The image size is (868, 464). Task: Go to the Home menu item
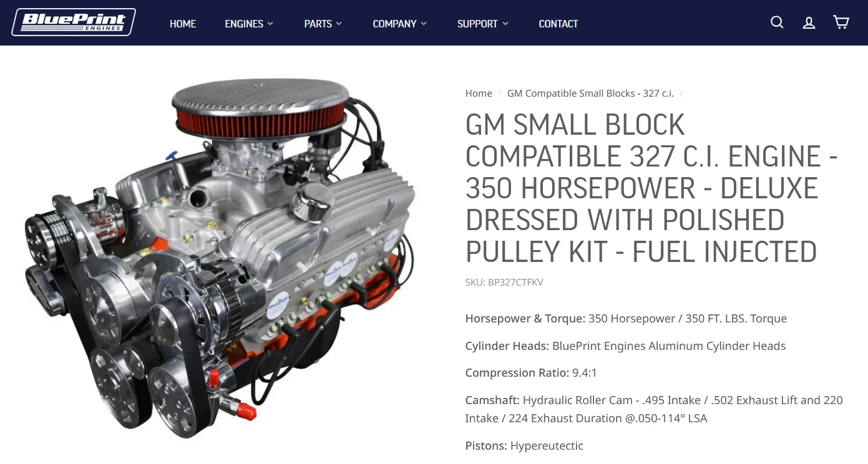(x=183, y=24)
